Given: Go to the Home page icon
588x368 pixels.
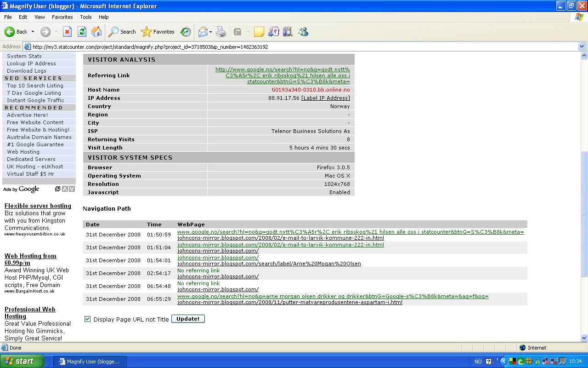Looking at the screenshot, I should coord(96,32).
